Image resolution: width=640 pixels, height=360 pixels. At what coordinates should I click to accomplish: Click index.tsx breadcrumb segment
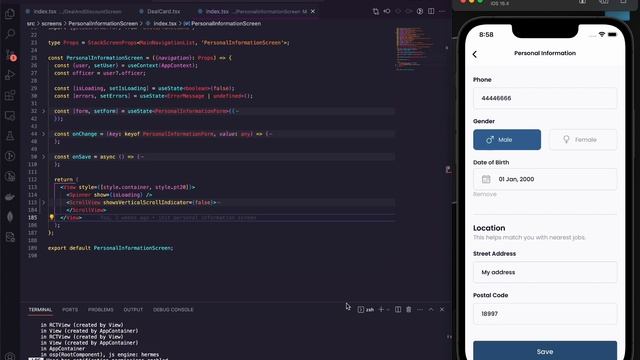click(x=165, y=23)
